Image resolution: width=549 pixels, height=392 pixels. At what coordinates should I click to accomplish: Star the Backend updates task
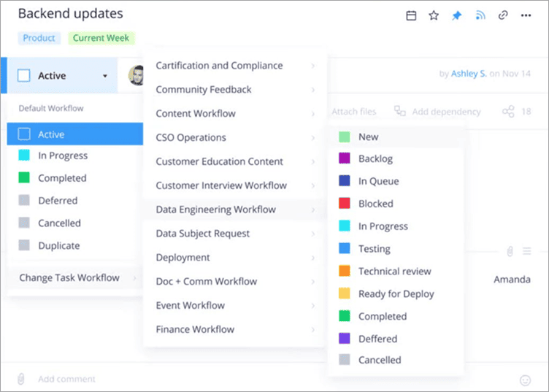coord(434,15)
